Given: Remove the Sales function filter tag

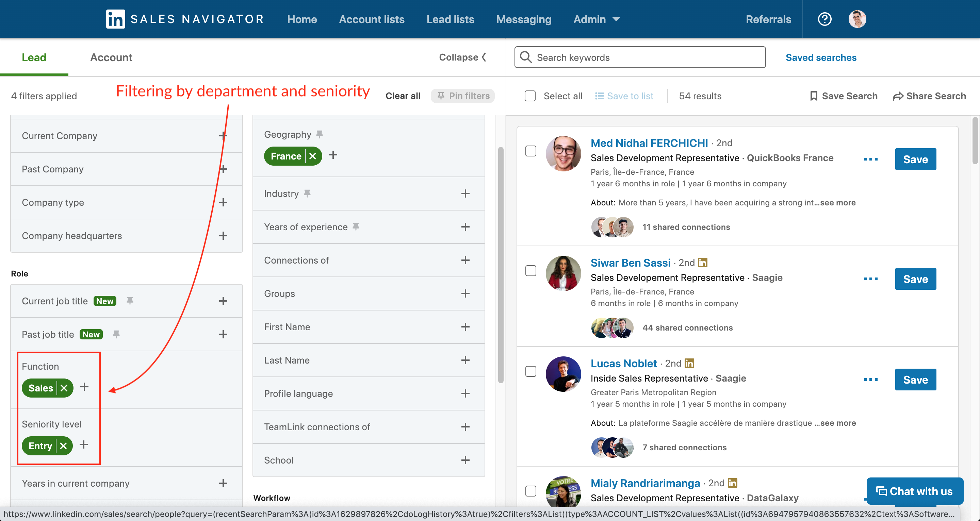Looking at the screenshot, I should click(63, 387).
